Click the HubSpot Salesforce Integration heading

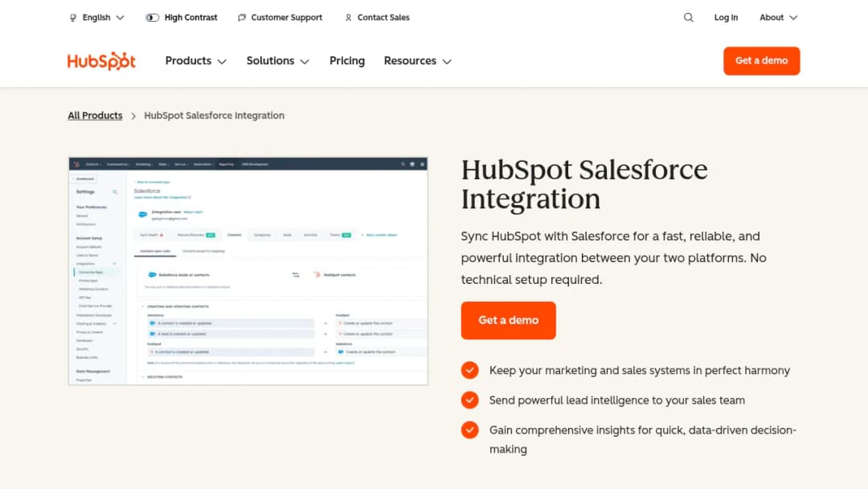click(x=584, y=184)
